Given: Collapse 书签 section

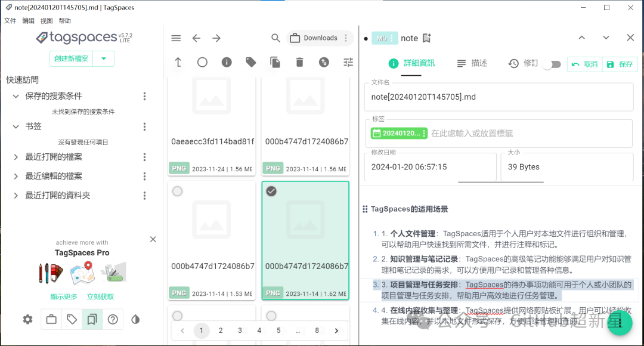Looking at the screenshot, I should tap(16, 126).
